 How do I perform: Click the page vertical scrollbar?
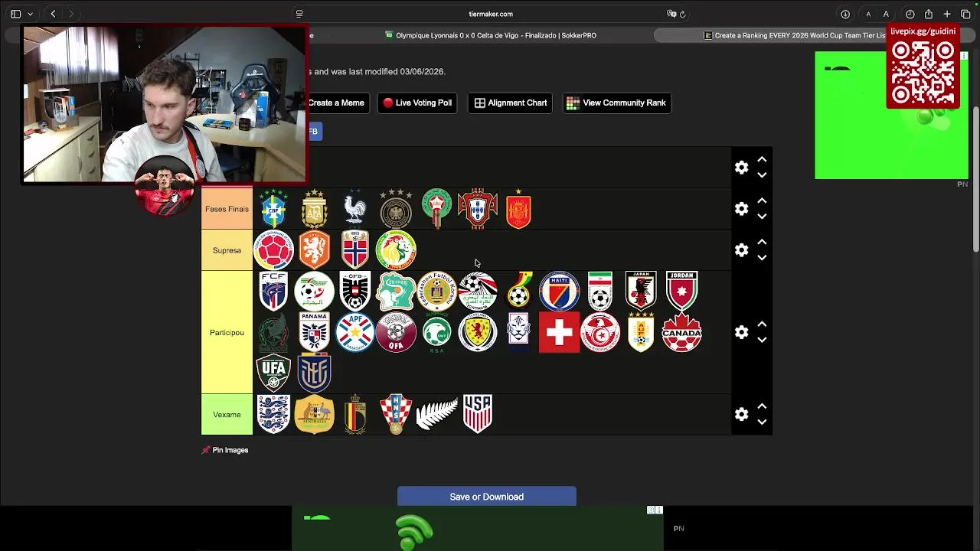[x=975, y=180]
